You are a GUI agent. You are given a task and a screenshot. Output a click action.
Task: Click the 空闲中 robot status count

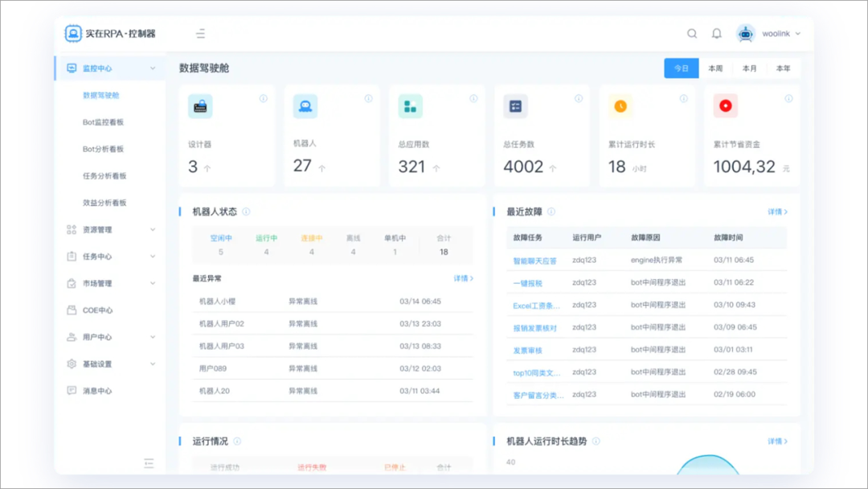(221, 252)
